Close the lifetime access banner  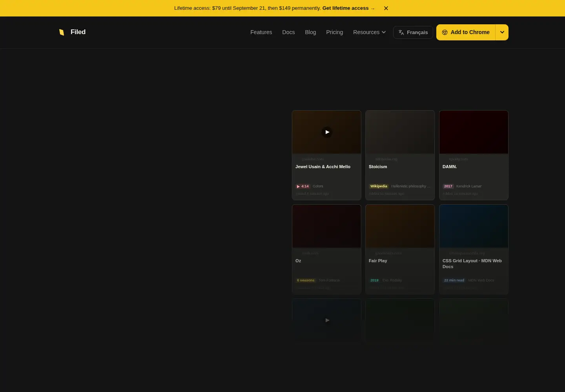[x=386, y=8]
